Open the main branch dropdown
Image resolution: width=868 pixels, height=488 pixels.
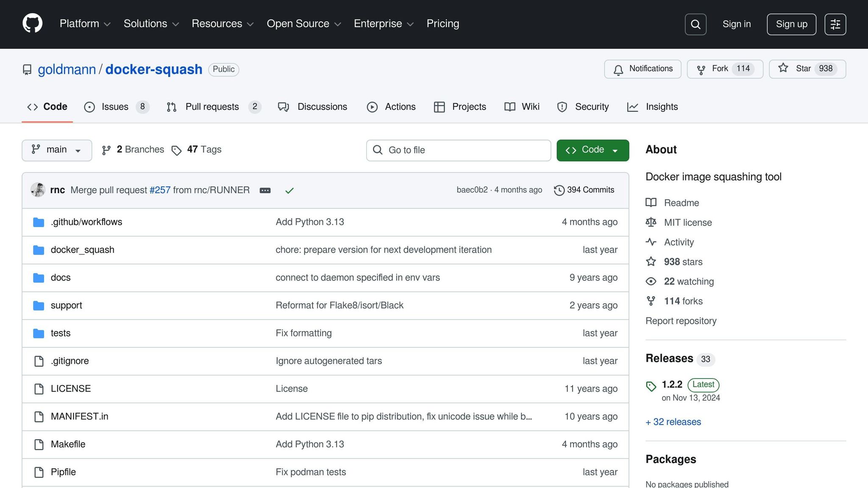coord(57,150)
